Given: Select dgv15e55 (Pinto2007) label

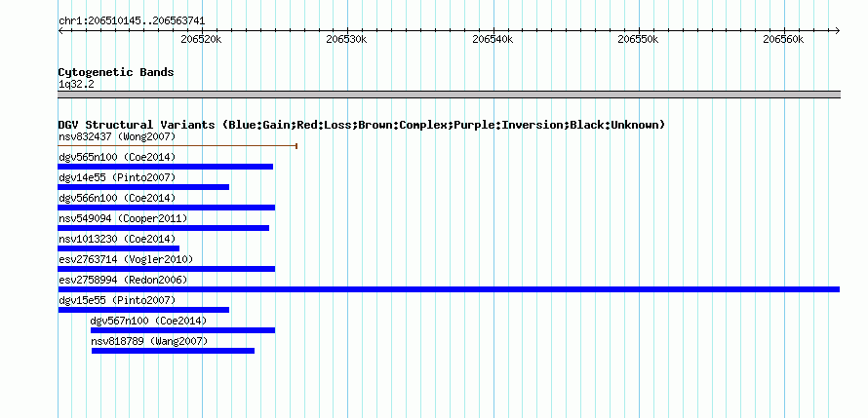Looking at the screenshot, I should (x=117, y=300).
